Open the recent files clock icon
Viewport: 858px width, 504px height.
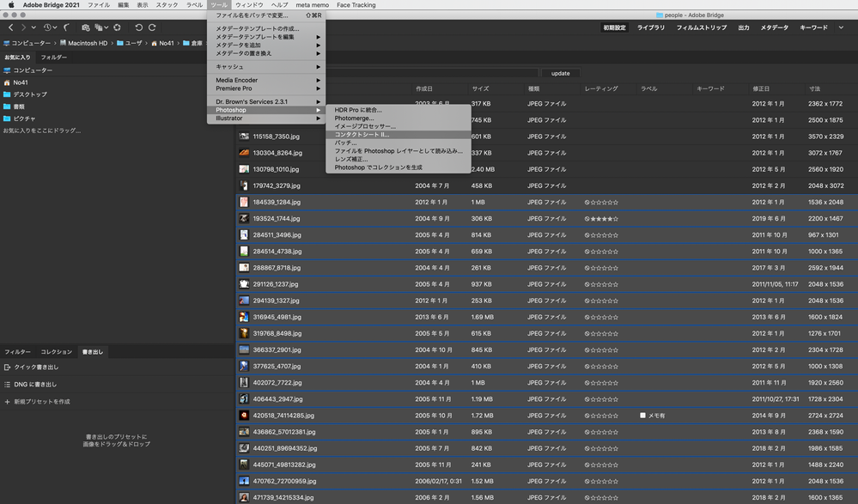[47, 27]
